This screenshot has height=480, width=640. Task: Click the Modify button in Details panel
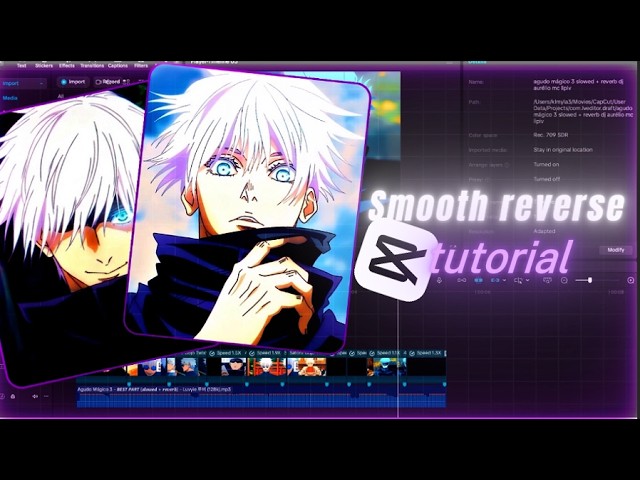click(x=616, y=250)
